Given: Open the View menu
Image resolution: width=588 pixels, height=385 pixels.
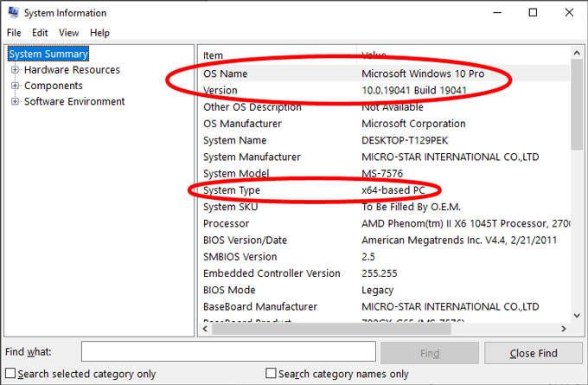Looking at the screenshot, I should coord(68,33).
